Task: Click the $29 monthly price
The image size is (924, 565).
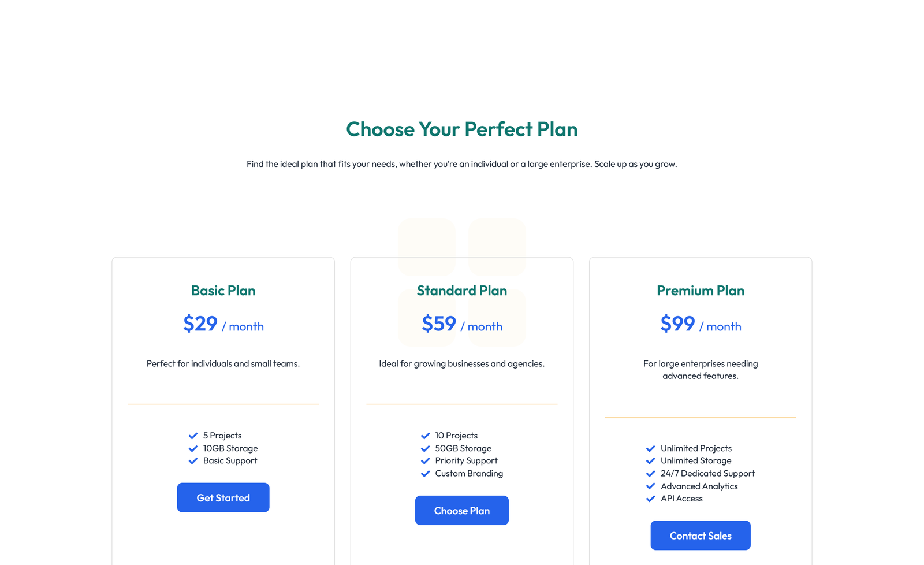Action: coord(200,325)
